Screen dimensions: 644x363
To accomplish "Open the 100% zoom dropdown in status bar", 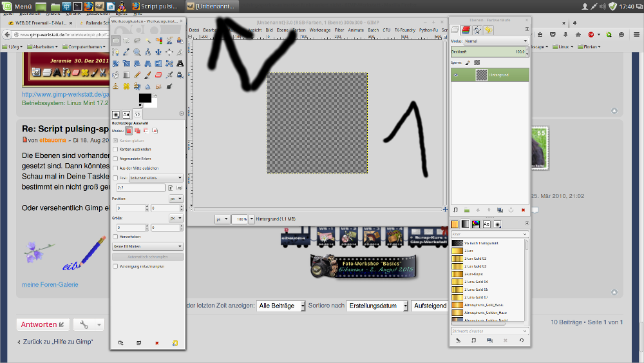I will pyautogui.click(x=252, y=219).
